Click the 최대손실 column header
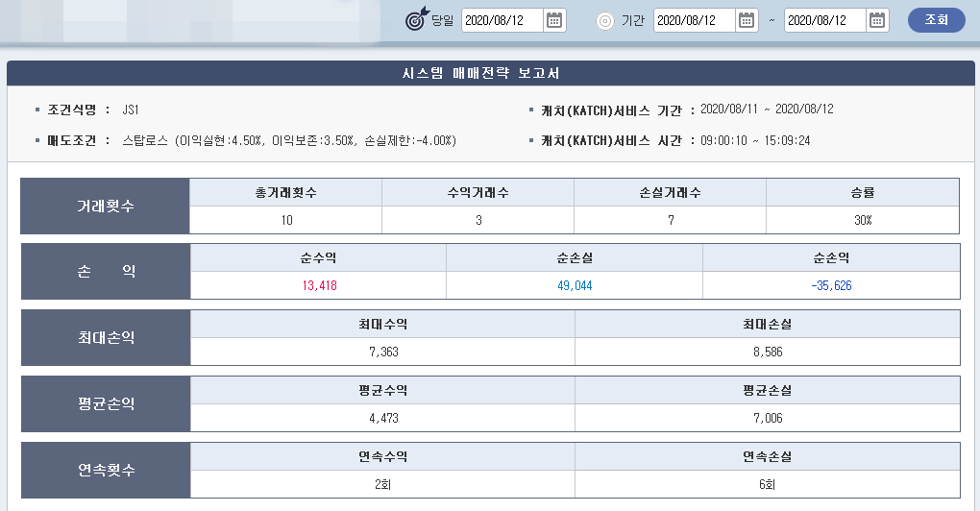Image resolution: width=980 pixels, height=511 pixels. 768,325
